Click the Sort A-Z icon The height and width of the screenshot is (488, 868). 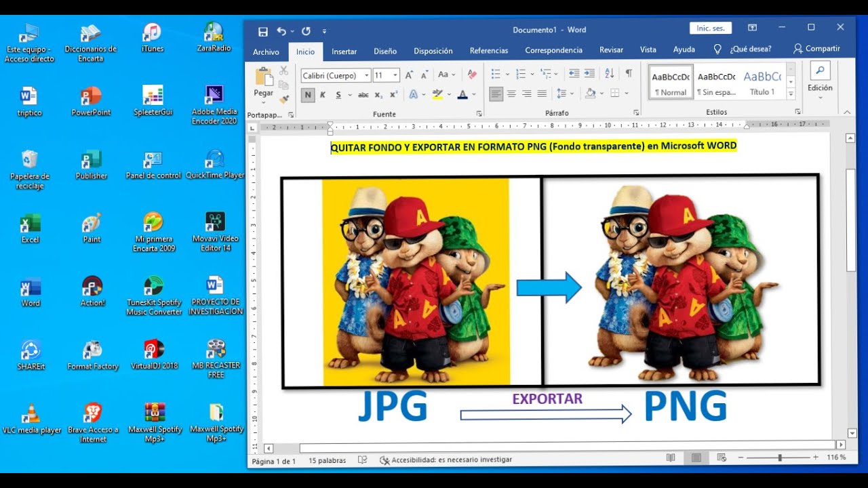click(x=609, y=74)
